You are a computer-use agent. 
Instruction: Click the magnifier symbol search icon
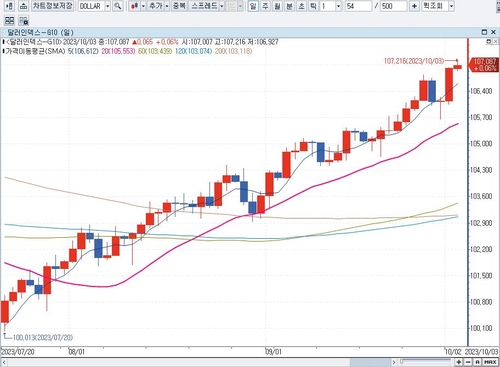(118, 6)
